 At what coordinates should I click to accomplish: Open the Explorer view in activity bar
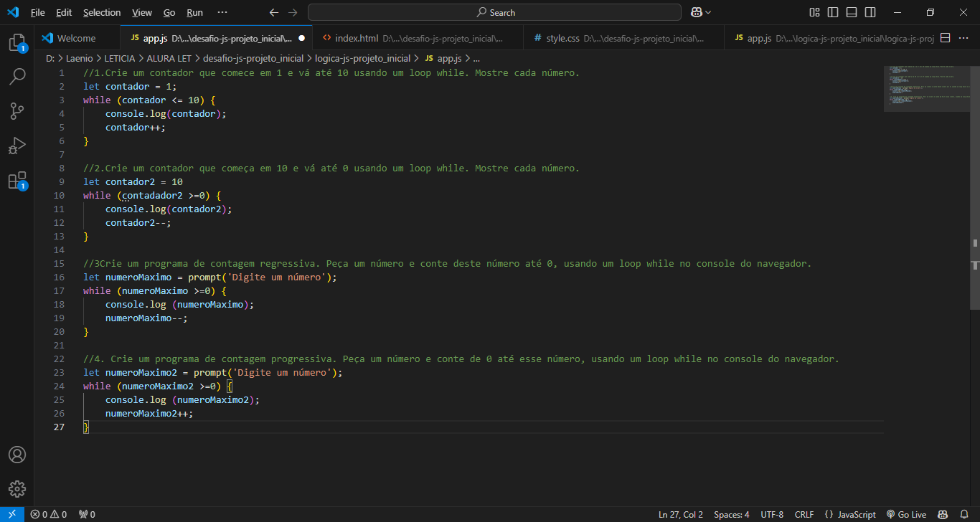pos(17,42)
